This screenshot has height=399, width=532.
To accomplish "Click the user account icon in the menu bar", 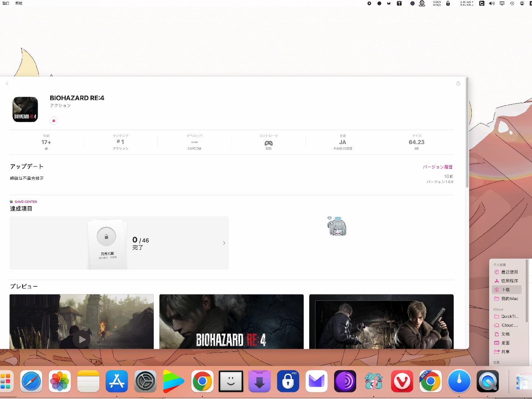I will pyautogui.click(x=522, y=3).
